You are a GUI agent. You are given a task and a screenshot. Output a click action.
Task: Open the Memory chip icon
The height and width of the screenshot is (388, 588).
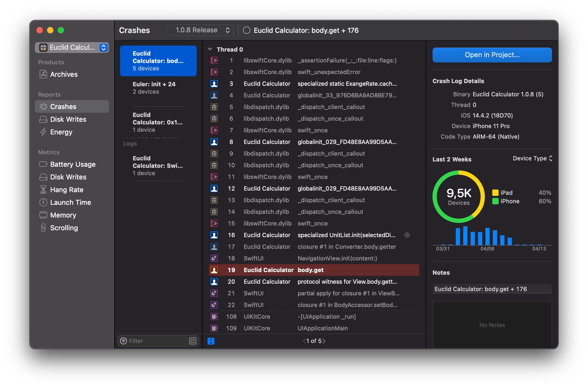[43, 215]
